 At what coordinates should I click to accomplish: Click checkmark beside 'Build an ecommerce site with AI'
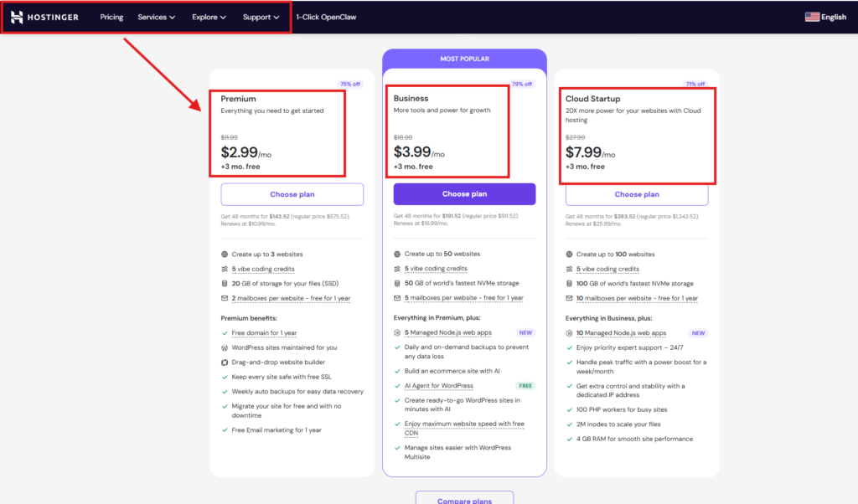(x=397, y=371)
